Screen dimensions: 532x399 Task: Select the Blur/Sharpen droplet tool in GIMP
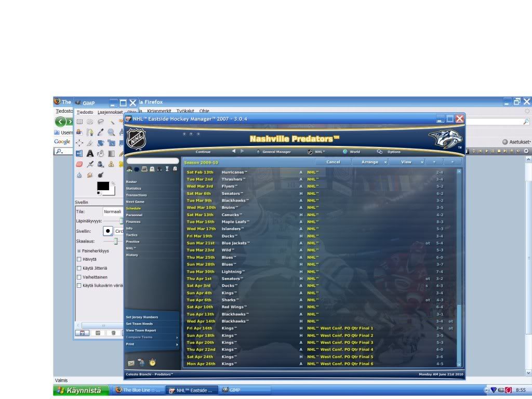point(79,175)
